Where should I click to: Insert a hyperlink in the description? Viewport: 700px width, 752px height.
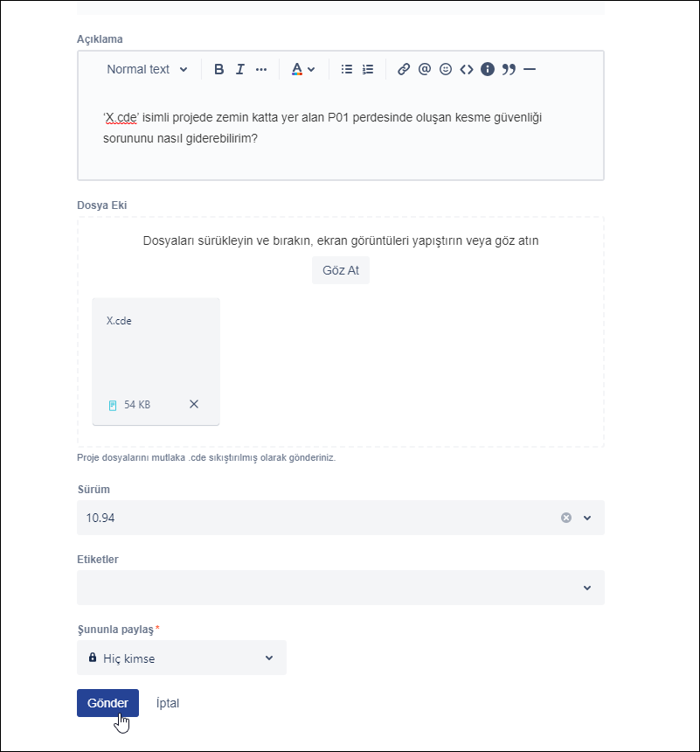pos(404,69)
